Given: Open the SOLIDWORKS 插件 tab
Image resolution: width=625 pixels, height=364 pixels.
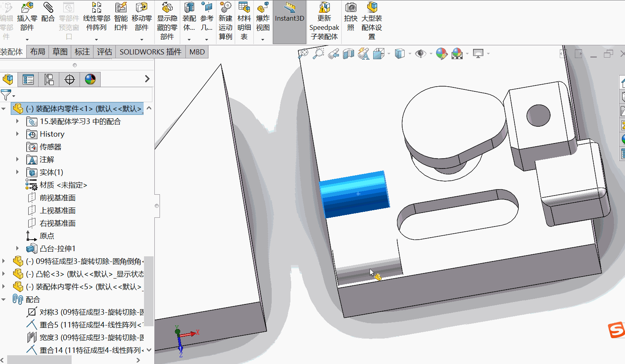Looking at the screenshot, I should pos(150,52).
